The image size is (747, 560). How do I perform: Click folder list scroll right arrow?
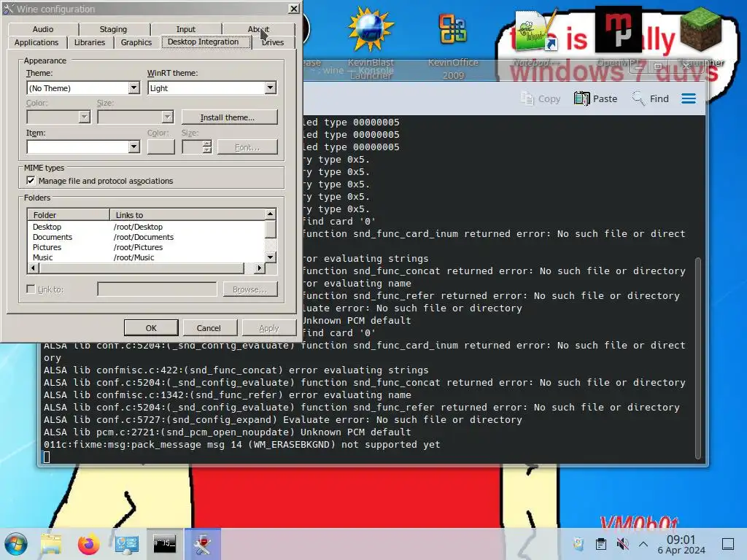259,268
